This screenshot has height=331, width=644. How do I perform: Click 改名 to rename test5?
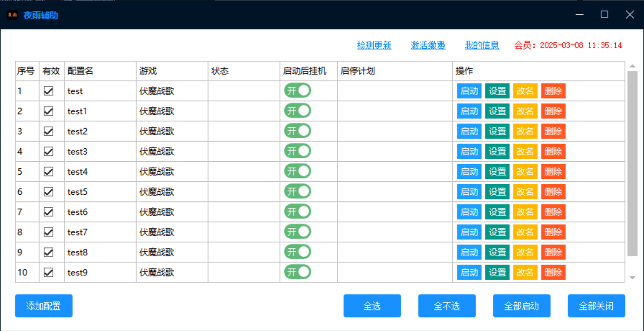pyautogui.click(x=525, y=192)
